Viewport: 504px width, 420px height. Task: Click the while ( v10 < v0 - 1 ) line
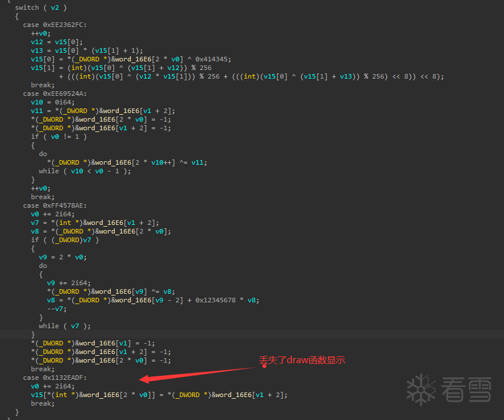85,171
